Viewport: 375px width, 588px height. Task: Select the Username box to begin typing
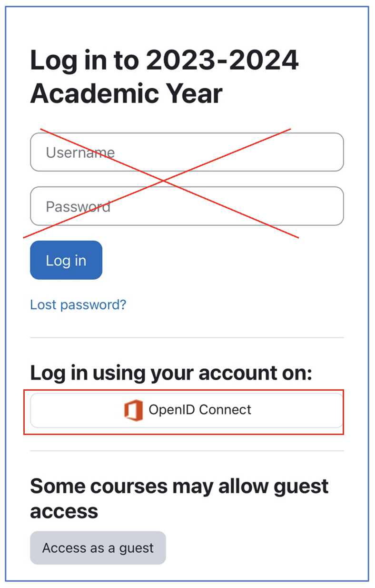[187, 152]
